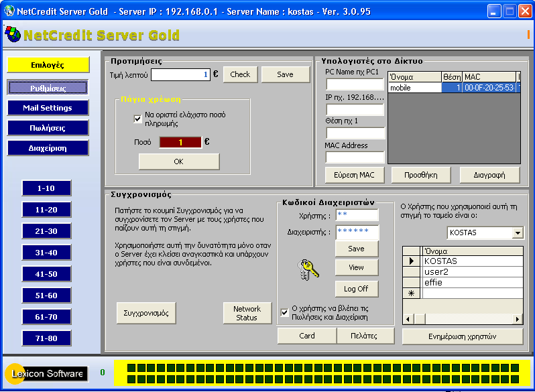
Task: Save the price per minute preference
Action: coord(285,74)
